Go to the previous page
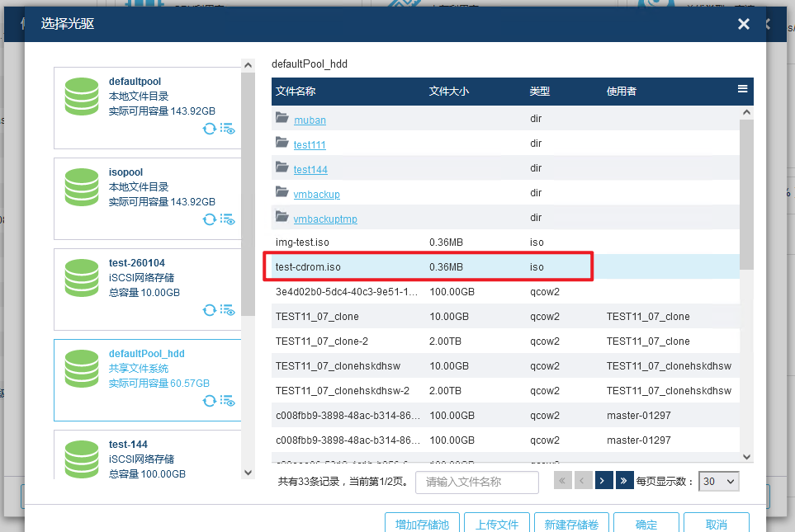Viewport: 795px width, 532px height. tap(583, 480)
